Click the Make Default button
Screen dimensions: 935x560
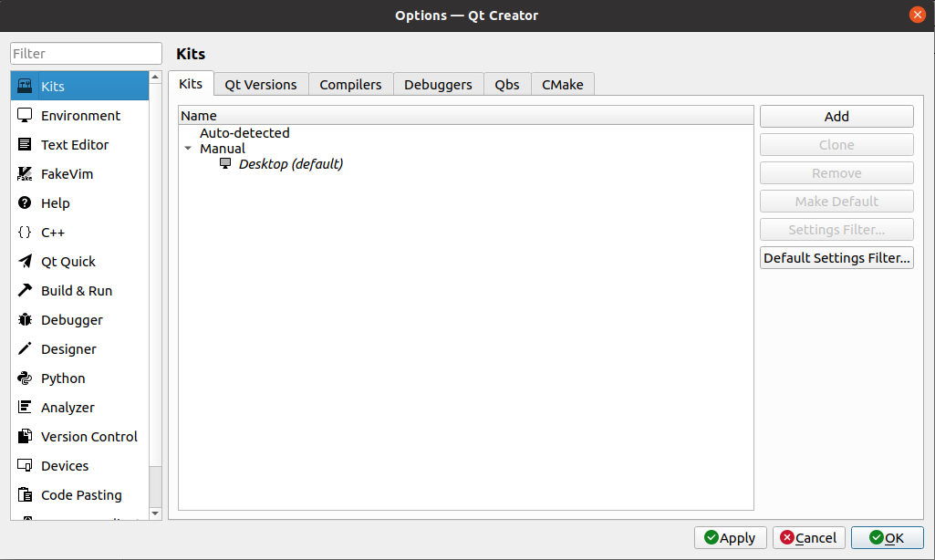[x=836, y=201]
